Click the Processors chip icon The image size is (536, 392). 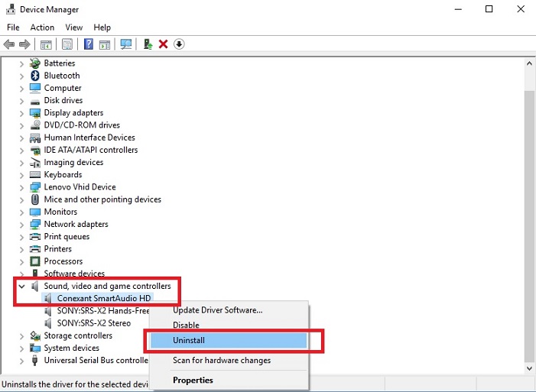tap(35, 261)
